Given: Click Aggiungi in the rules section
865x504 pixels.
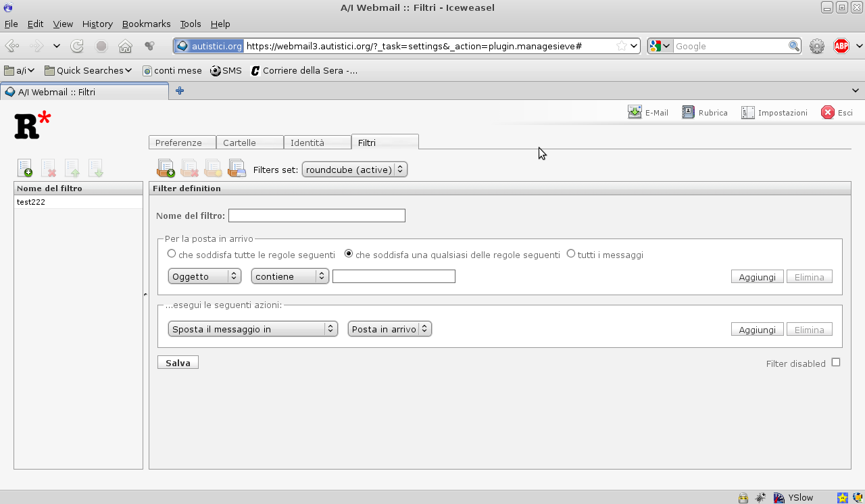Looking at the screenshot, I should click(x=757, y=277).
